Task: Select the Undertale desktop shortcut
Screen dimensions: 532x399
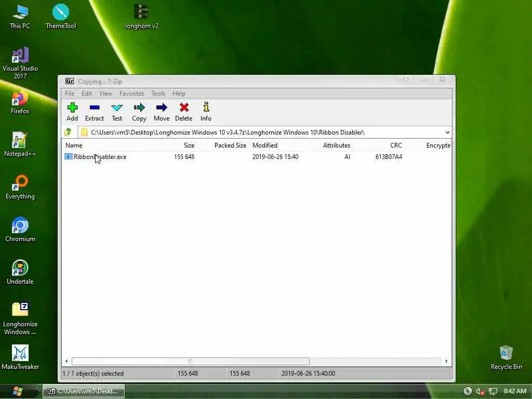Action: pos(20,272)
